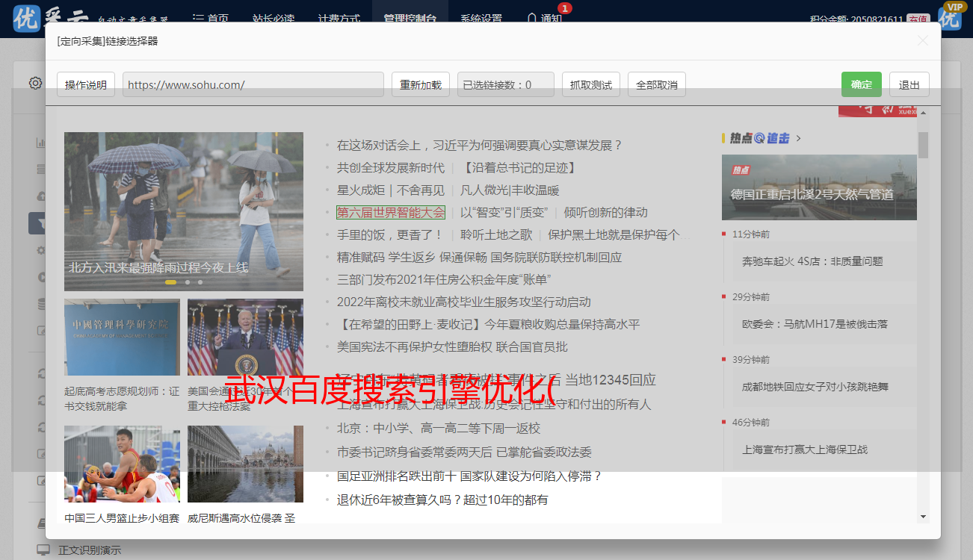The width and height of the screenshot is (973, 560).
Task: Close the link selector dialog with X
Action: 922,41
